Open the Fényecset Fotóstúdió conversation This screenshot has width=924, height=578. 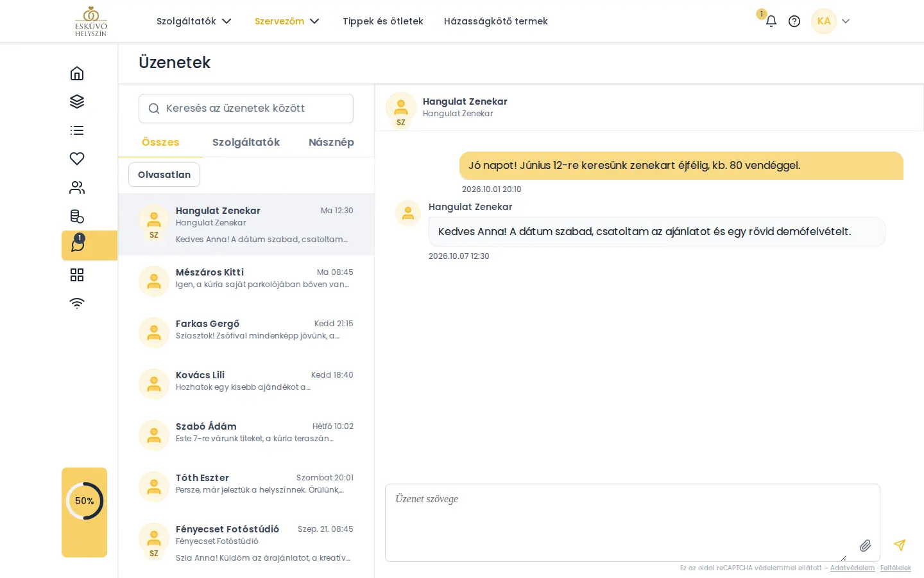246,543
